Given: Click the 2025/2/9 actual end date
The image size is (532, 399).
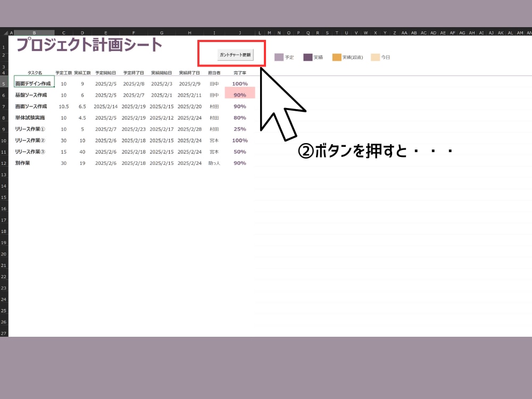Looking at the screenshot, I should 189,84.
